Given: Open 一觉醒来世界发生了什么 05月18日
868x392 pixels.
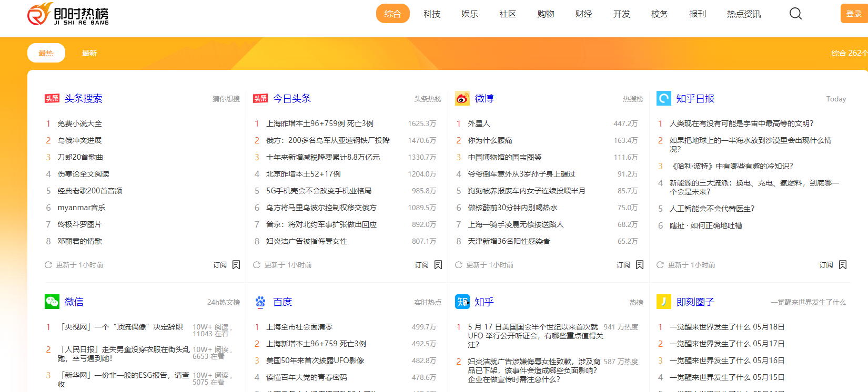Looking at the screenshot, I should (x=727, y=327).
